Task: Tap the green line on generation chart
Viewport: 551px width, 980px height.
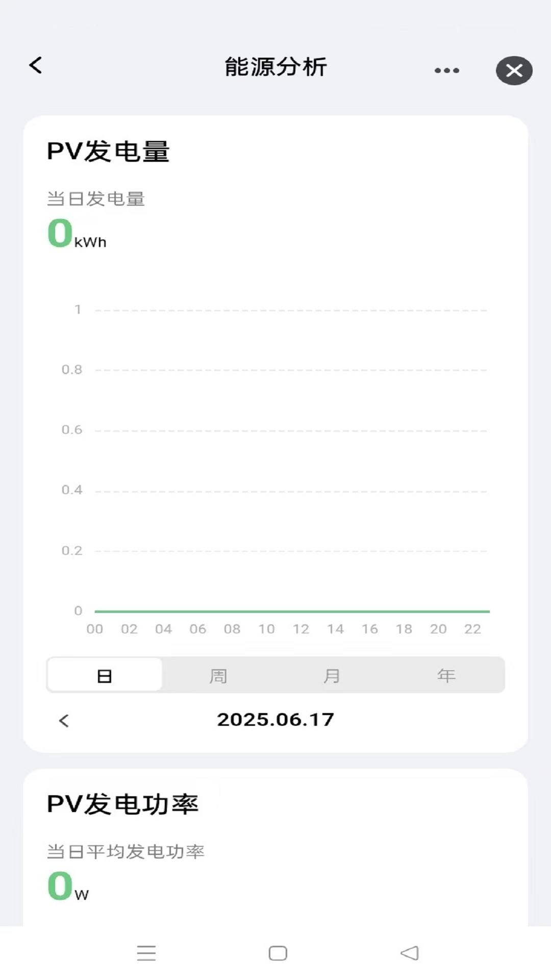Action: 292,611
